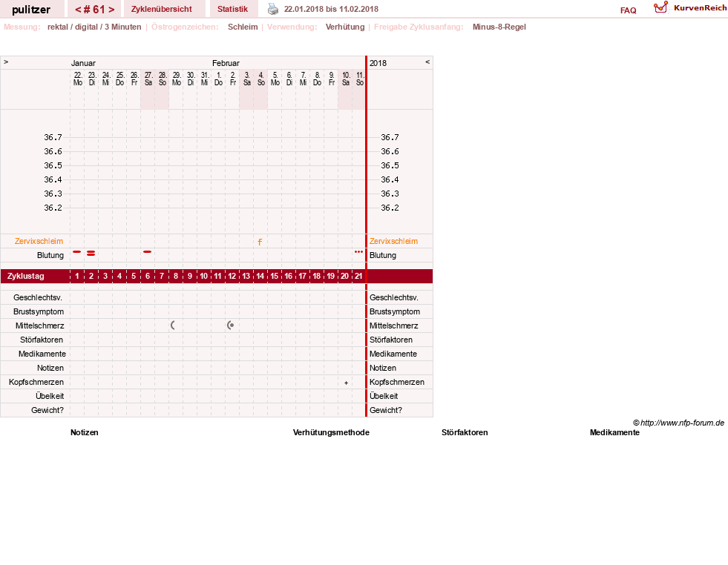Open the Zyklenübersicht tab
The image size is (728, 565).
click(162, 9)
